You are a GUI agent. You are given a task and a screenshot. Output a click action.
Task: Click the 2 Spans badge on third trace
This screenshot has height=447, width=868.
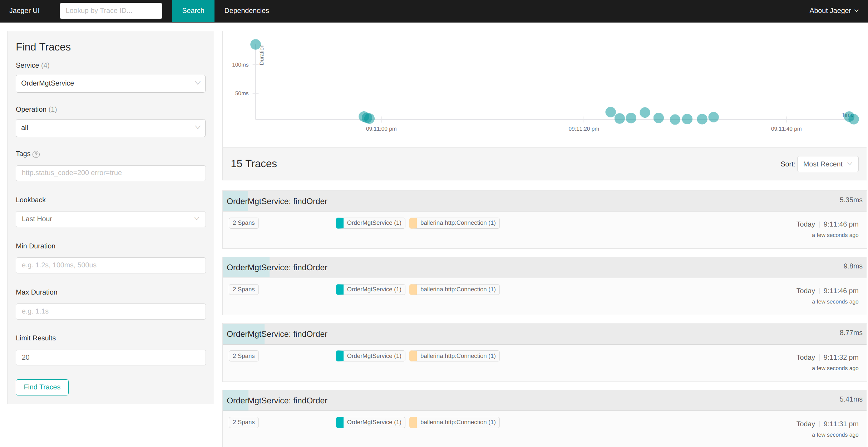click(x=243, y=355)
